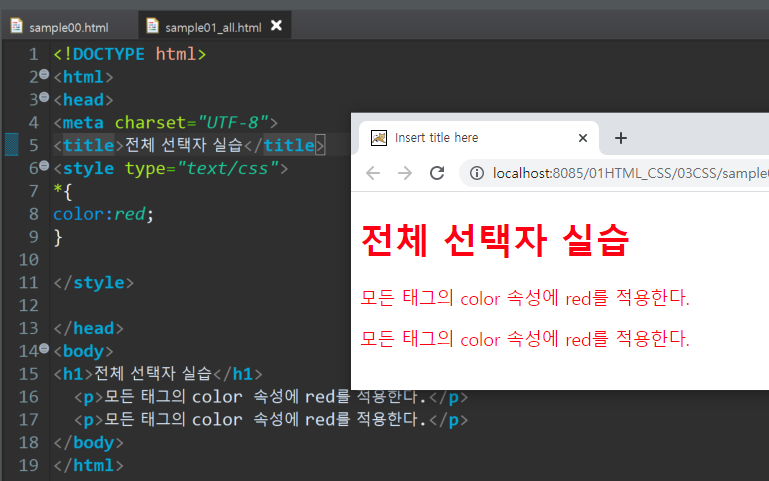Click the marker in gutter beside line 5
This screenshot has height=481, width=769.
(11, 145)
